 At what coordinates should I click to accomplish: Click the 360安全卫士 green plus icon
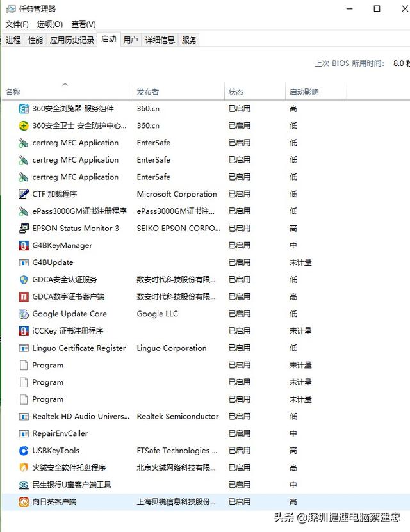point(24,126)
